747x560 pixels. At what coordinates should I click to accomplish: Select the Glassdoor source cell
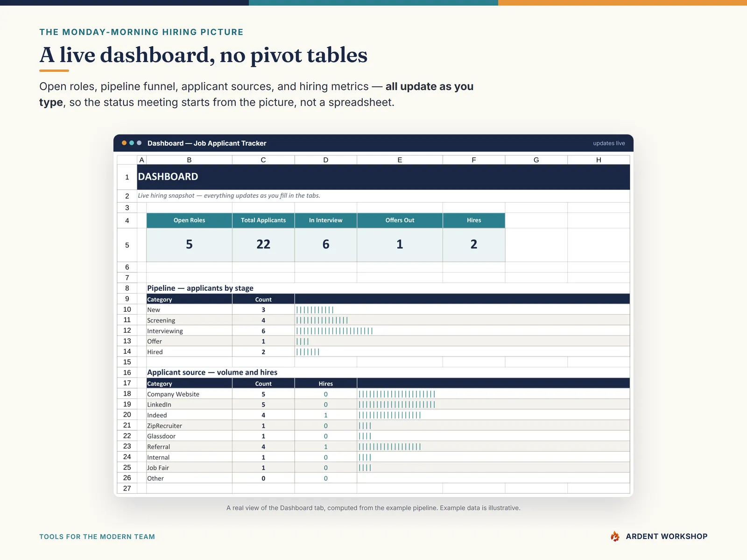point(189,436)
